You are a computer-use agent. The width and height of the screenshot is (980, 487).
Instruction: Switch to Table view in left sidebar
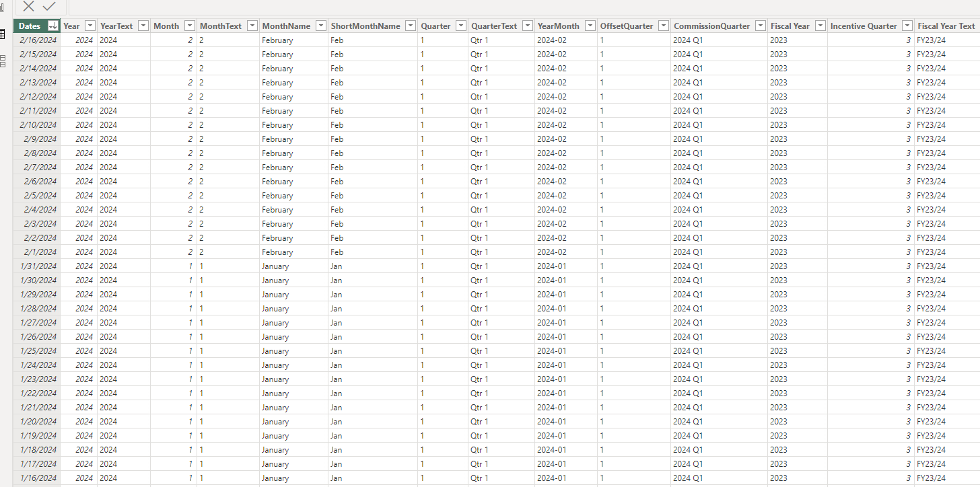click(x=3, y=35)
